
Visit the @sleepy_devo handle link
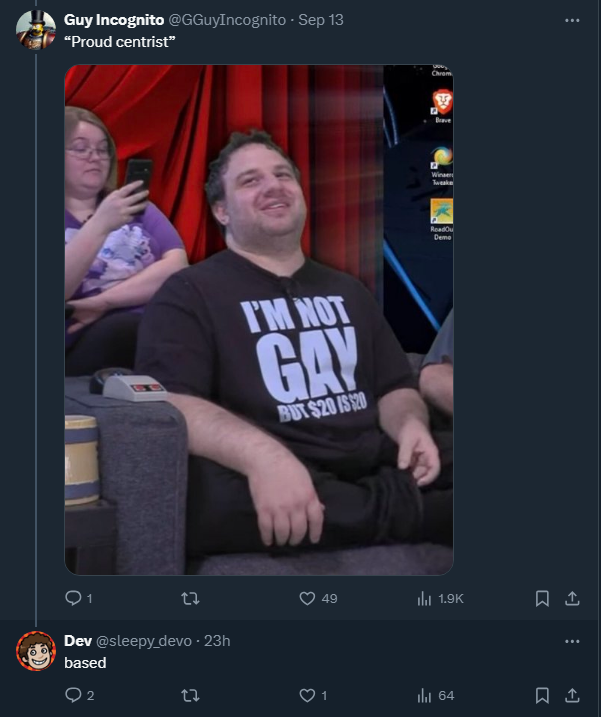coord(144,641)
